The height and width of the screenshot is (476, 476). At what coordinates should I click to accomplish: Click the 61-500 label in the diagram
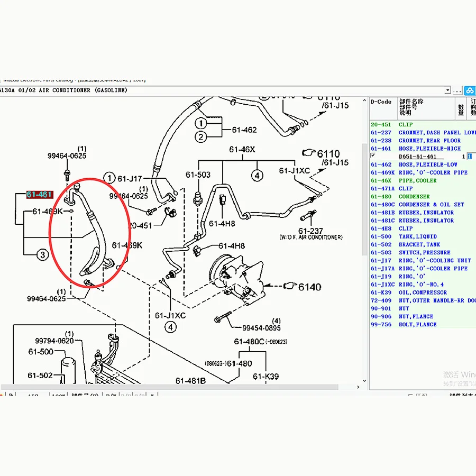[x=41, y=352]
